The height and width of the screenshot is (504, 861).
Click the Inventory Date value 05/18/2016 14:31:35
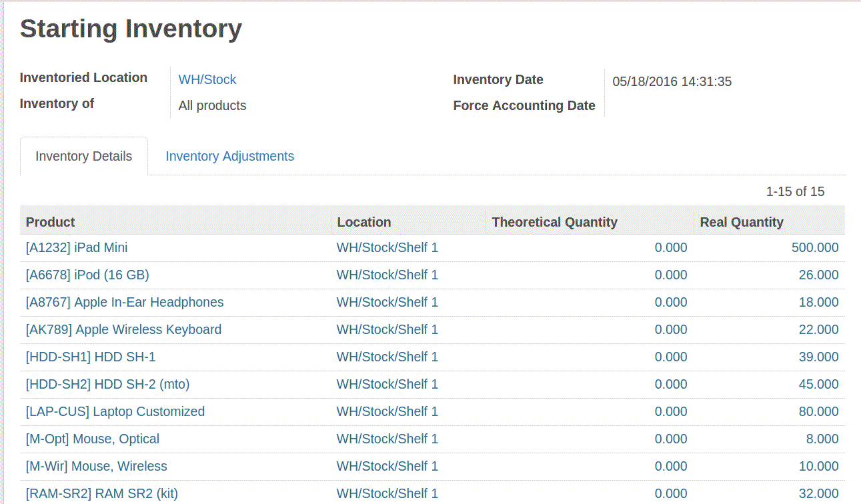pos(672,82)
